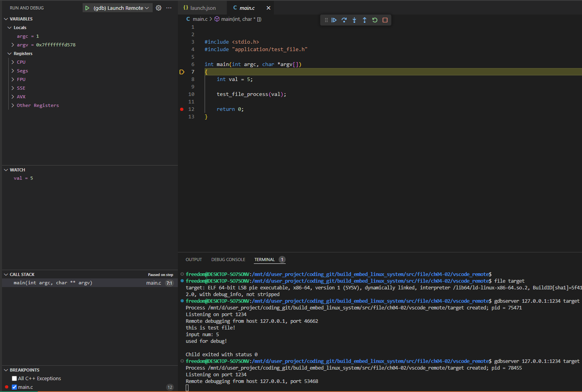Screen dimensions: 582x392
Task: Switch to the launch.json tab
Action: pyautogui.click(x=203, y=8)
